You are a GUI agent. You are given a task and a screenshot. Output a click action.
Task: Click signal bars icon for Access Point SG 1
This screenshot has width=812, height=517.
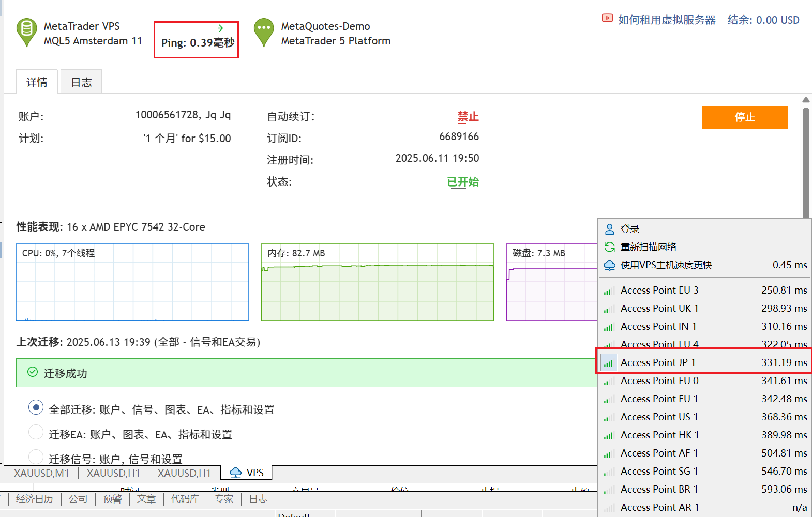coord(609,472)
